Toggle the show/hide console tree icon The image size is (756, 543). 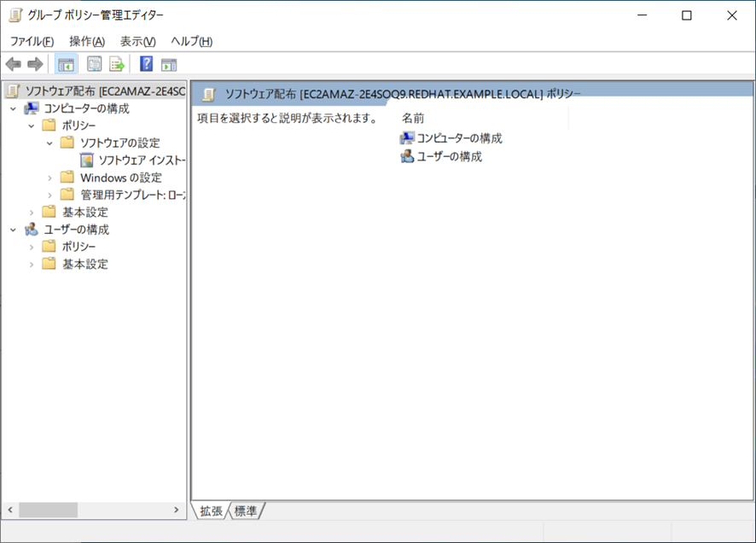[66, 64]
